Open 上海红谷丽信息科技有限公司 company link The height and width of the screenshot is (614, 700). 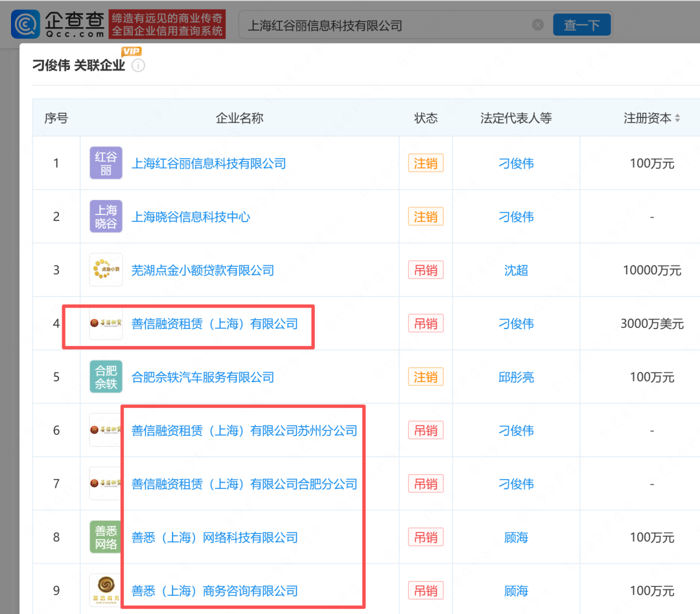(209, 163)
